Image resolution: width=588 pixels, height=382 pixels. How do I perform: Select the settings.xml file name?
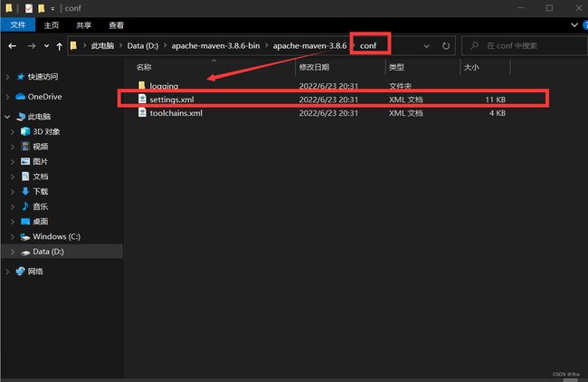click(172, 100)
